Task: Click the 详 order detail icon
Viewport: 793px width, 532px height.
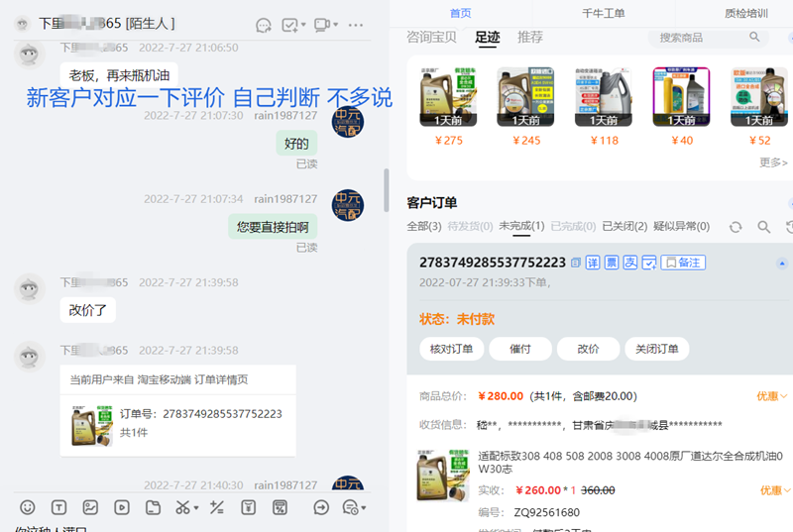Action: pos(593,263)
